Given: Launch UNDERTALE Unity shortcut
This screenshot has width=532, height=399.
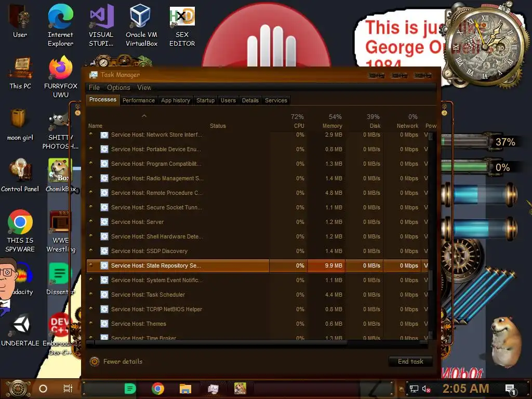Looking at the screenshot, I should point(20,330).
